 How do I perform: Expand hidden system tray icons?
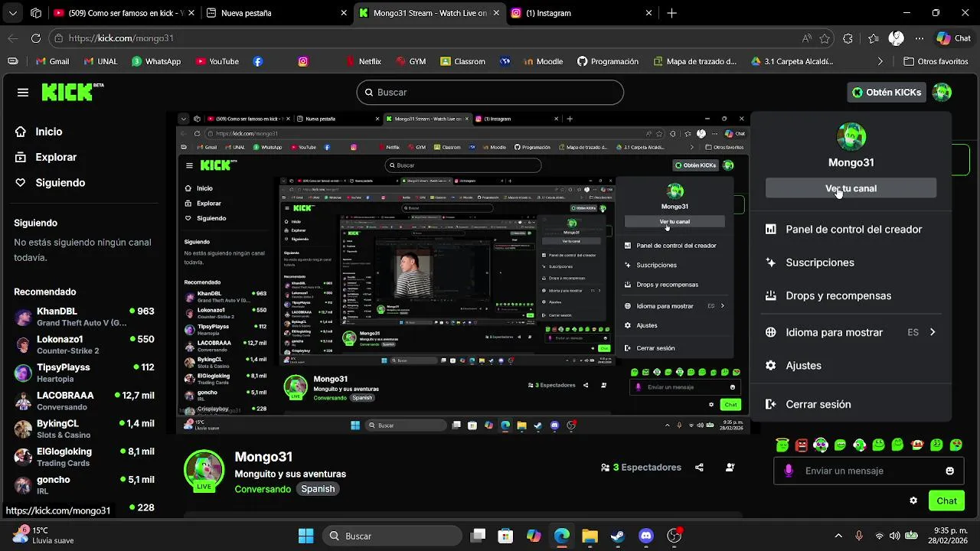pyautogui.click(x=838, y=536)
